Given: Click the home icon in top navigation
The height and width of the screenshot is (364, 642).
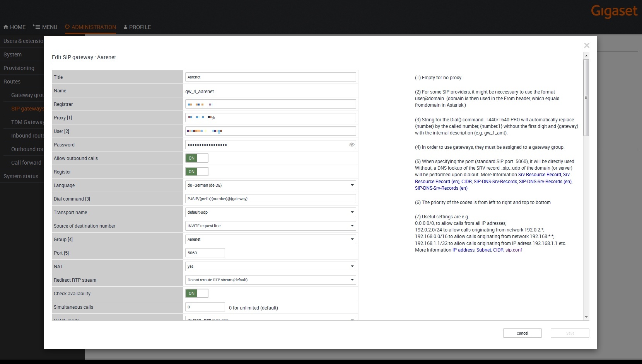Looking at the screenshot, I should pyautogui.click(x=6, y=27).
